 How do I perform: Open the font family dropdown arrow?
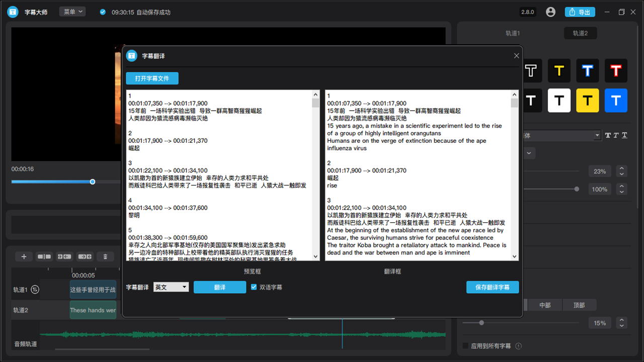[597, 135]
